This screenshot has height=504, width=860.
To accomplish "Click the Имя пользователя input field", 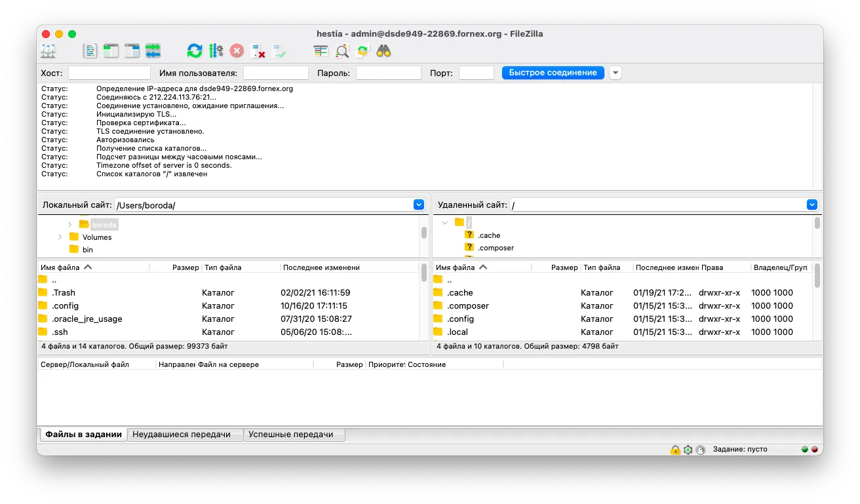I will pos(276,73).
